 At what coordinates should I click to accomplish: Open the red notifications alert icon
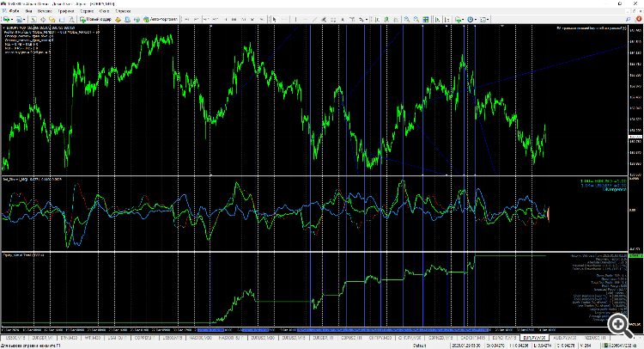click(x=639, y=19)
